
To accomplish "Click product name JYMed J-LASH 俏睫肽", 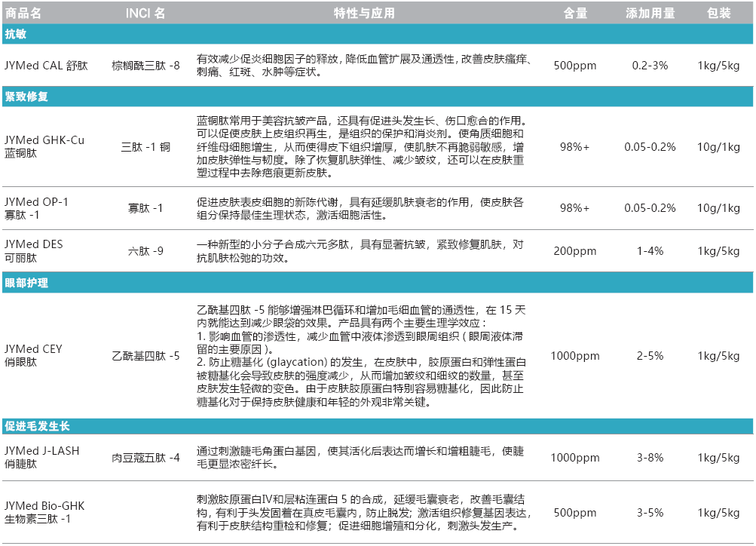I will (42, 457).
